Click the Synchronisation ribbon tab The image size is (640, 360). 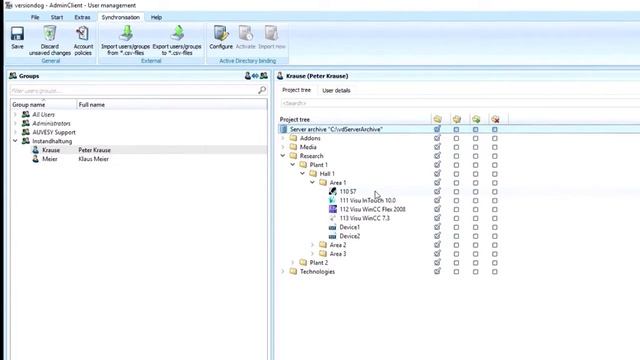point(120,17)
